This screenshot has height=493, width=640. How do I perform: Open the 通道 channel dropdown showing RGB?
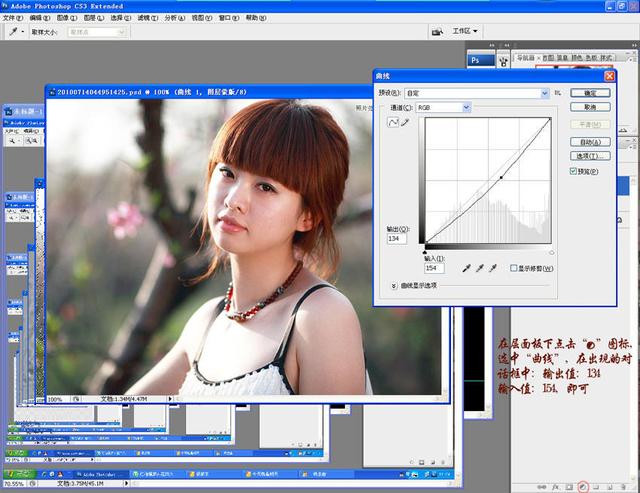443,107
